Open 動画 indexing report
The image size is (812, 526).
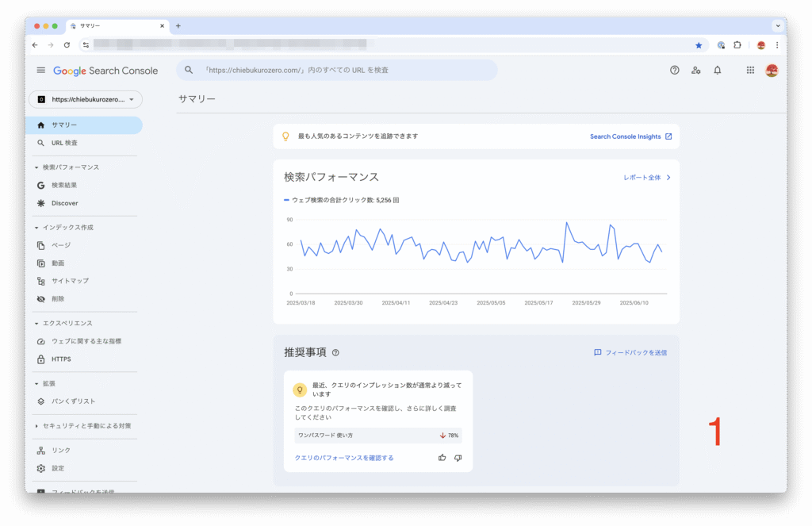84,263
